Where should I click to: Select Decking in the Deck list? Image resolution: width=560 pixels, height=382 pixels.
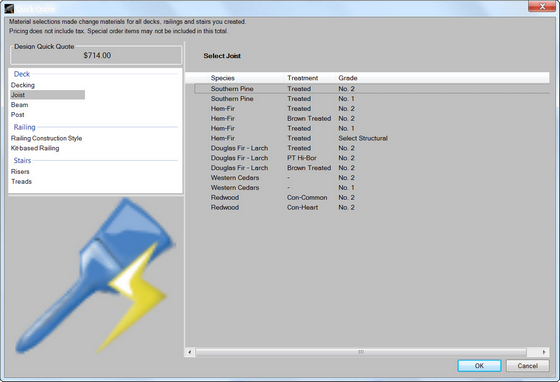[x=23, y=85]
